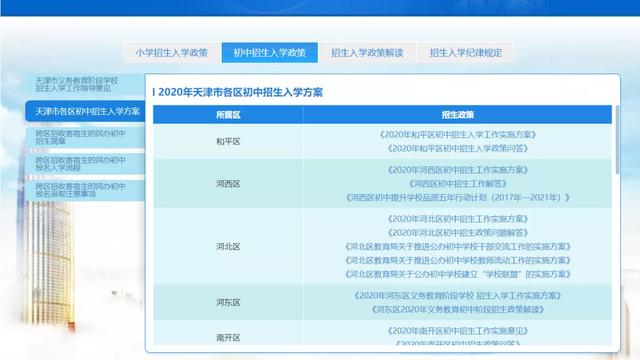
Task: Click the 河北区 district cell
Action: [228, 247]
